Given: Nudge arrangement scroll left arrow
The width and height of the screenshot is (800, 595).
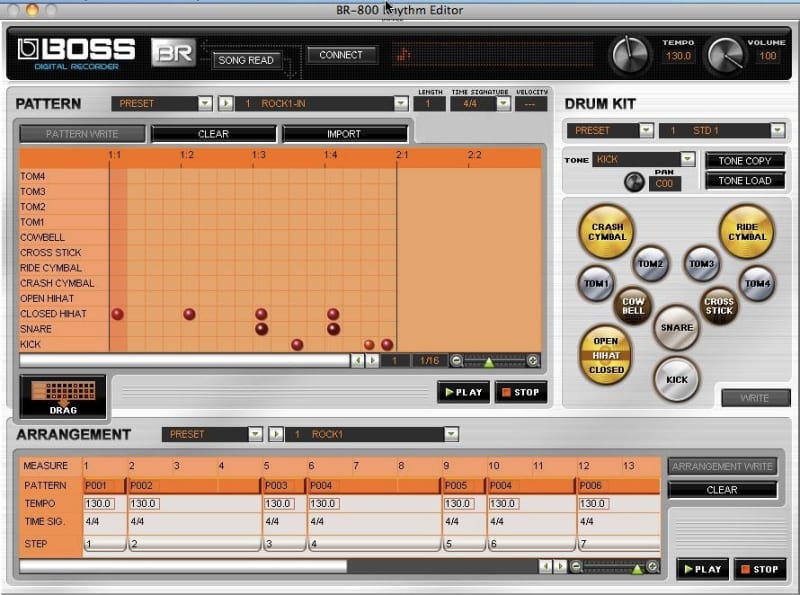Looking at the screenshot, I should [545, 566].
